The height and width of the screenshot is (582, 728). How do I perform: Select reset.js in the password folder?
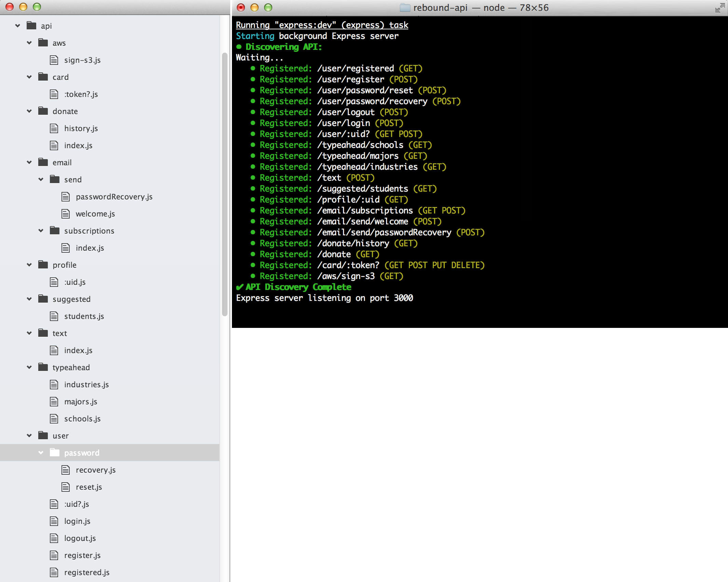(89, 487)
